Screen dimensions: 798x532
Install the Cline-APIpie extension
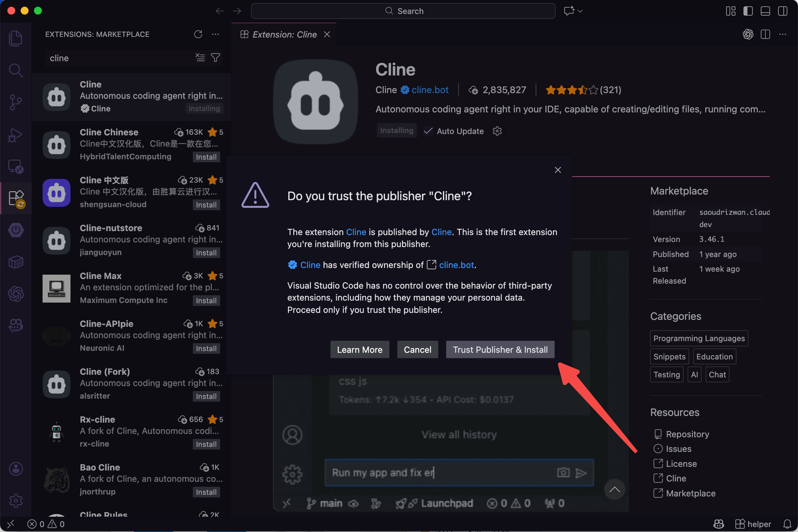pyautogui.click(x=206, y=348)
